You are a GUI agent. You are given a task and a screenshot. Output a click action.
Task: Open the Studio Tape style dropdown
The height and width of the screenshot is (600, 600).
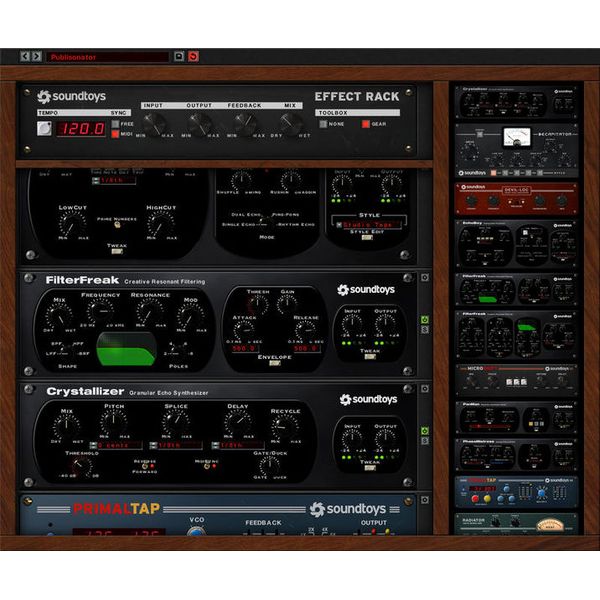click(x=367, y=225)
